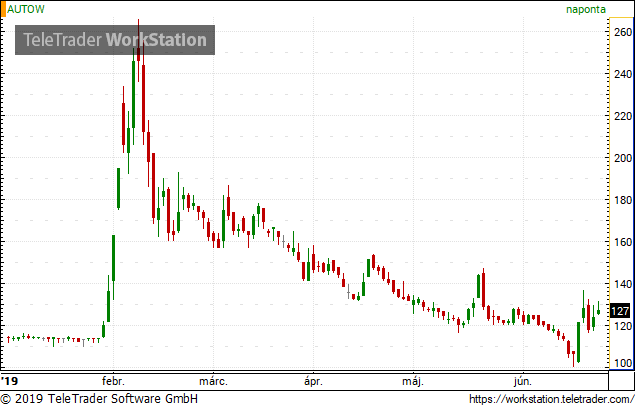Click the 180 price axis label
The width and height of the screenshot is (635, 408).
pyautogui.click(x=623, y=200)
